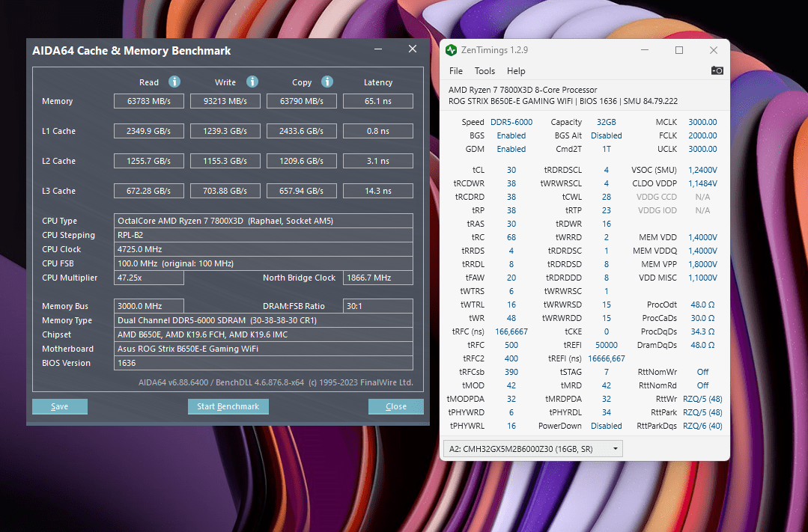Viewport: 808px width, 532px height.
Task: Click tWR value 48
Action: coord(511,318)
